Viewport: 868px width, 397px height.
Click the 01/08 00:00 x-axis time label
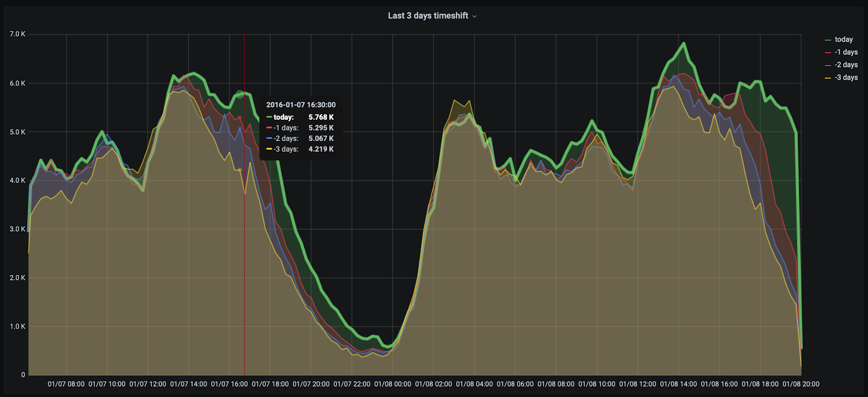pos(392,384)
